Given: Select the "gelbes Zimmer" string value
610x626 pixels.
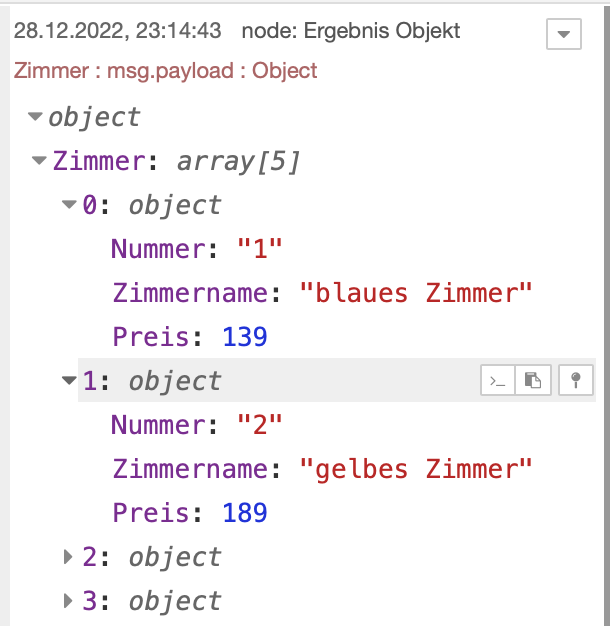Looking at the screenshot, I should click(x=417, y=469).
